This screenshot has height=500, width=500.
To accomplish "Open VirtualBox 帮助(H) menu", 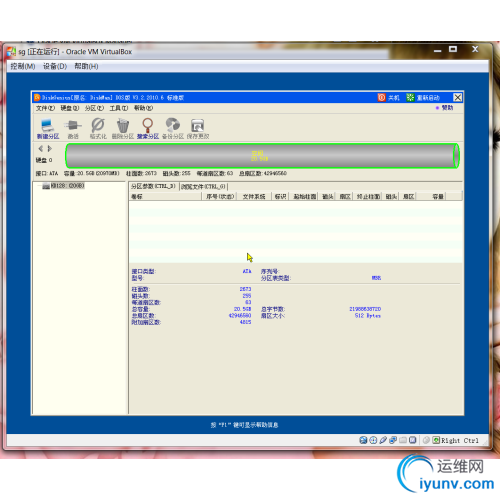I will (86, 66).
